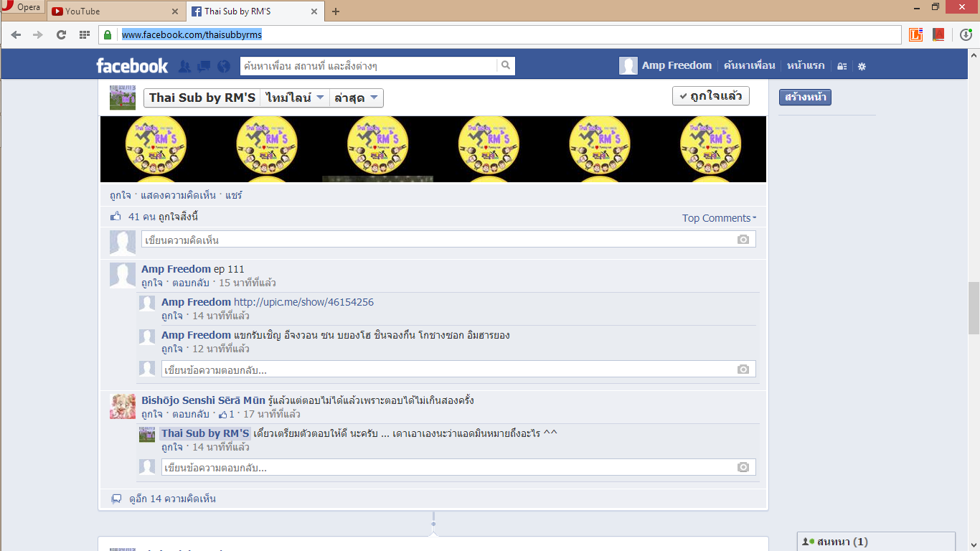Click ดูอีก 14 ความคิดเห็น to view more
The width and height of the screenshot is (980, 551).
coord(172,499)
